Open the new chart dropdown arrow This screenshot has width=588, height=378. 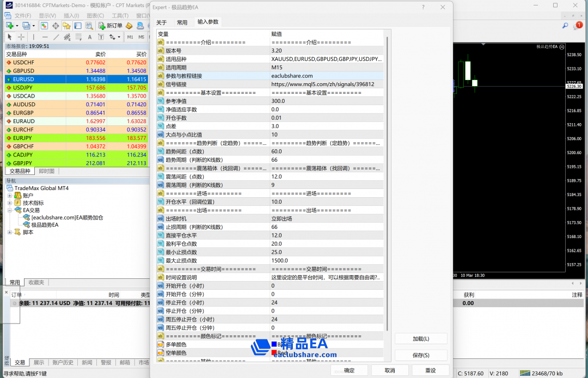pyautogui.click(x=16, y=26)
